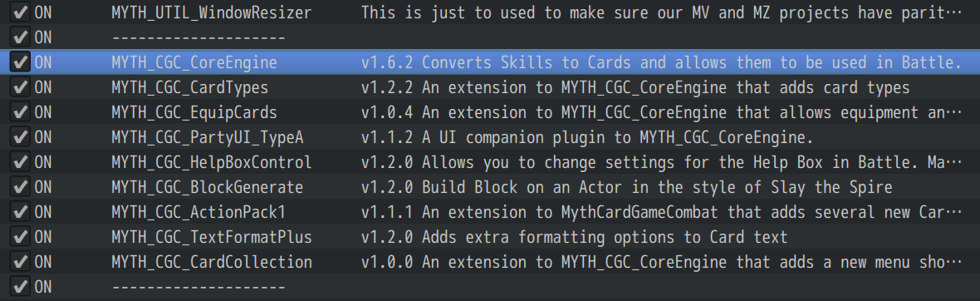Click the MYTH_UTIL_WindowResizer plugin name
This screenshot has width=980, height=301.
tap(212, 12)
